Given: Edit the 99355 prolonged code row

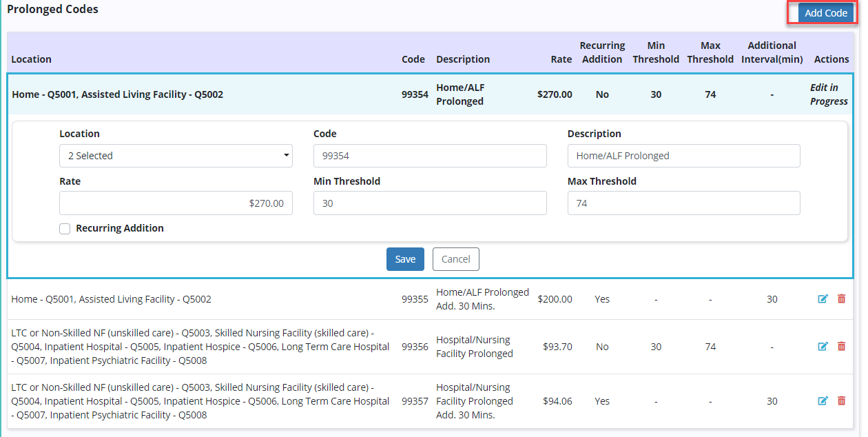Looking at the screenshot, I should click(x=823, y=299).
